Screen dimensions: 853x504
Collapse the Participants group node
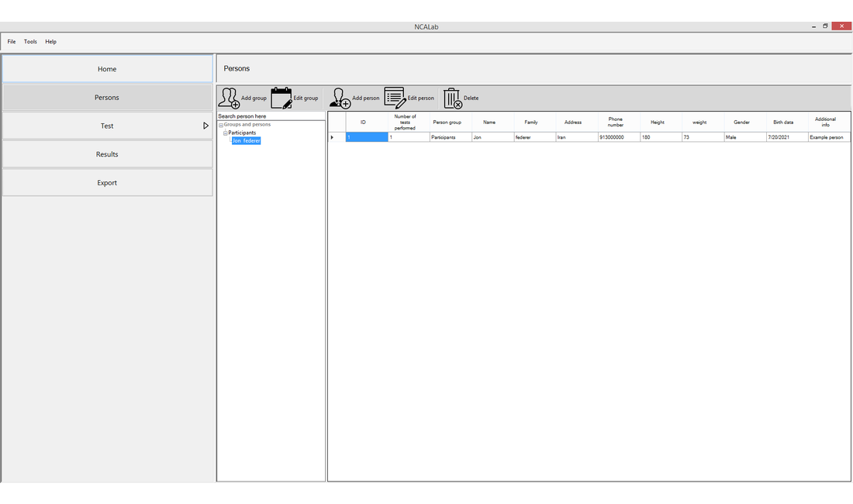pyautogui.click(x=226, y=133)
